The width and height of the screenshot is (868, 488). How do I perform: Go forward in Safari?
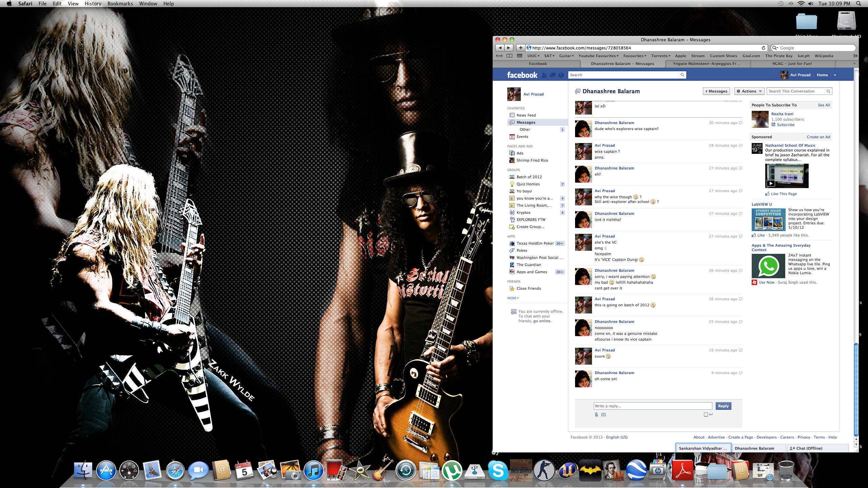pos(509,48)
